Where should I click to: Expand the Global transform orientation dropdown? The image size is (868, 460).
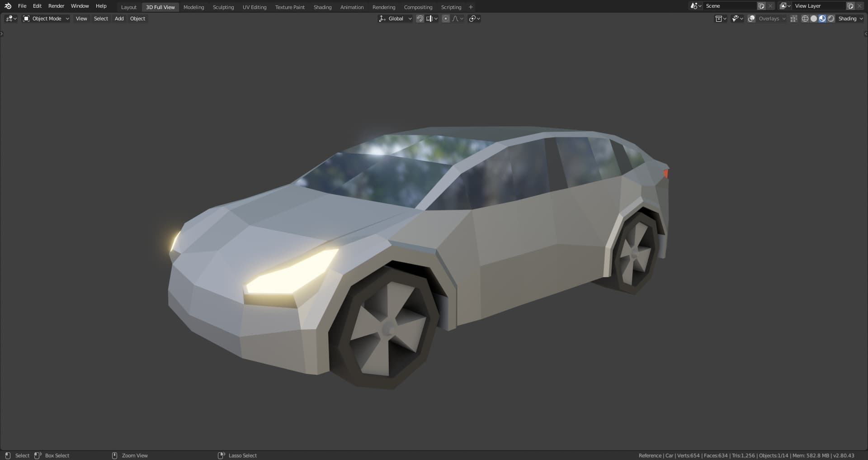(395, 19)
